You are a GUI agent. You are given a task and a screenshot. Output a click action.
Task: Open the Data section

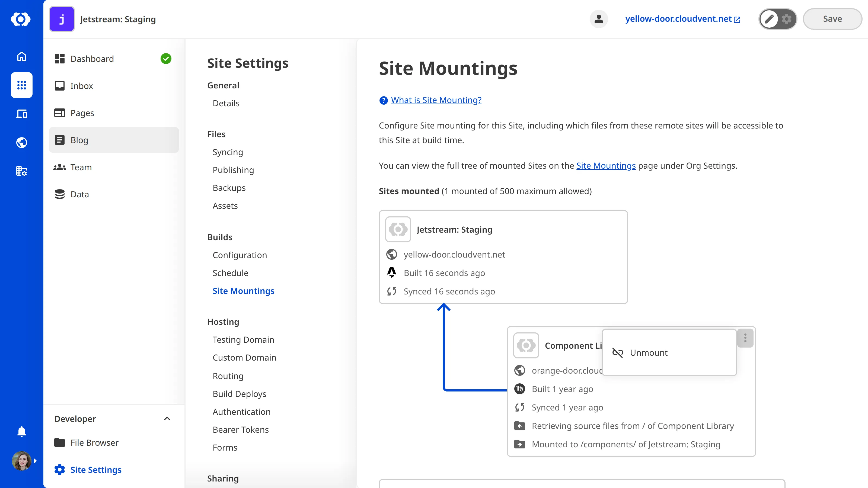[x=79, y=194]
